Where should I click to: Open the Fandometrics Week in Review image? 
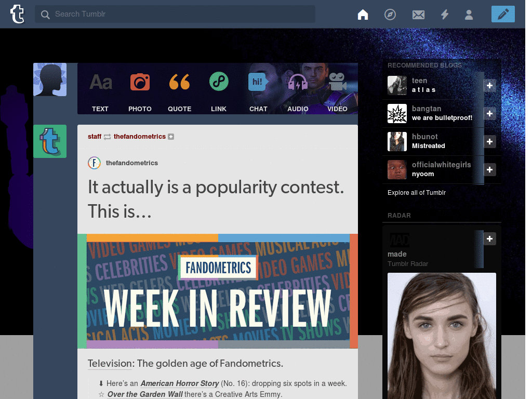(218, 291)
